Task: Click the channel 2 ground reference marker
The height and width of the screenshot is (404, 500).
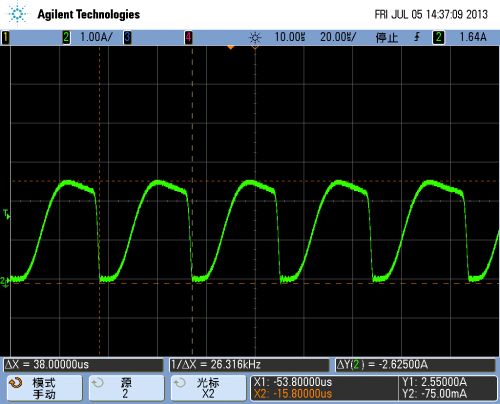Action: 5,282
